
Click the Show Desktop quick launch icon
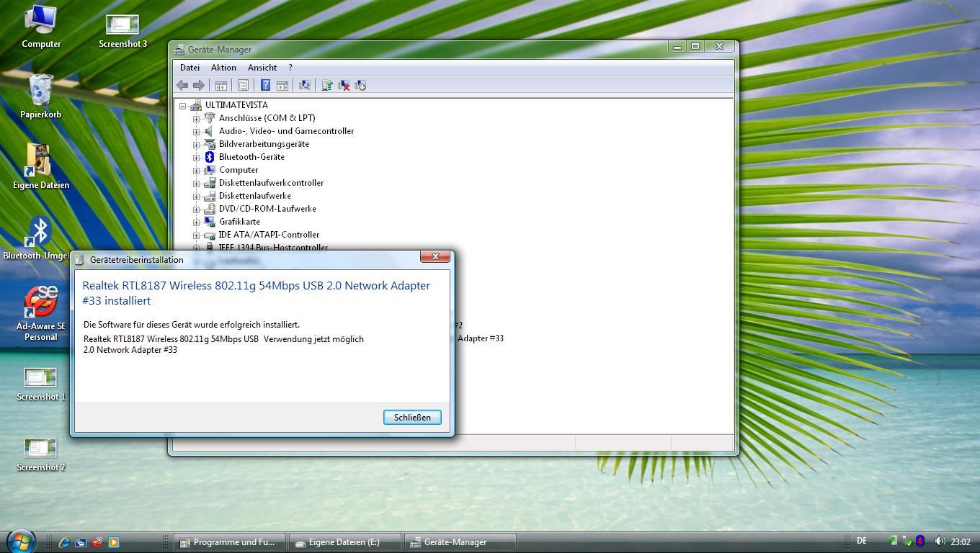click(81, 542)
